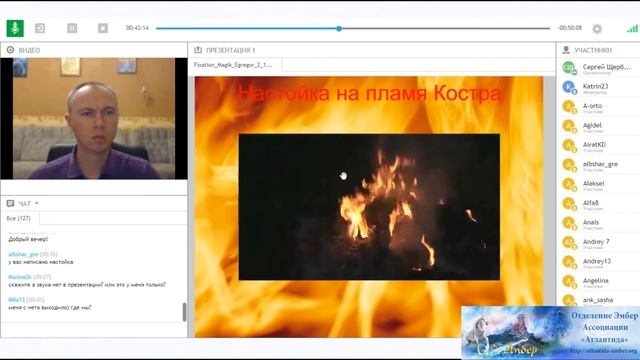Toggle the green microphone button
This screenshot has width=640, height=360.
(15, 28)
